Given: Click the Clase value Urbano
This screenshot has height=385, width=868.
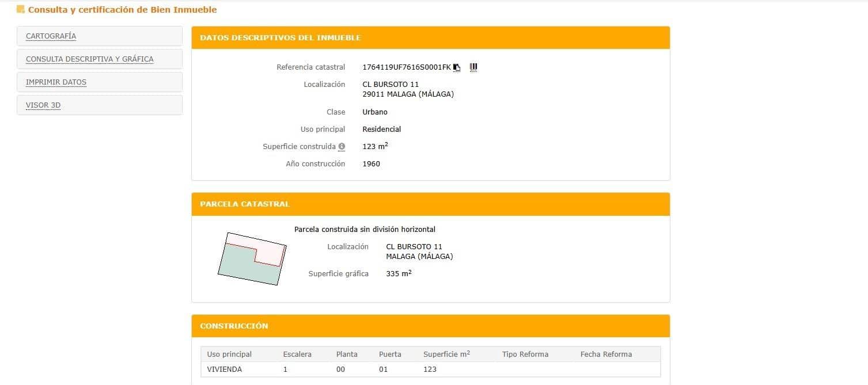Looking at the screenshot, I should 374,112.
